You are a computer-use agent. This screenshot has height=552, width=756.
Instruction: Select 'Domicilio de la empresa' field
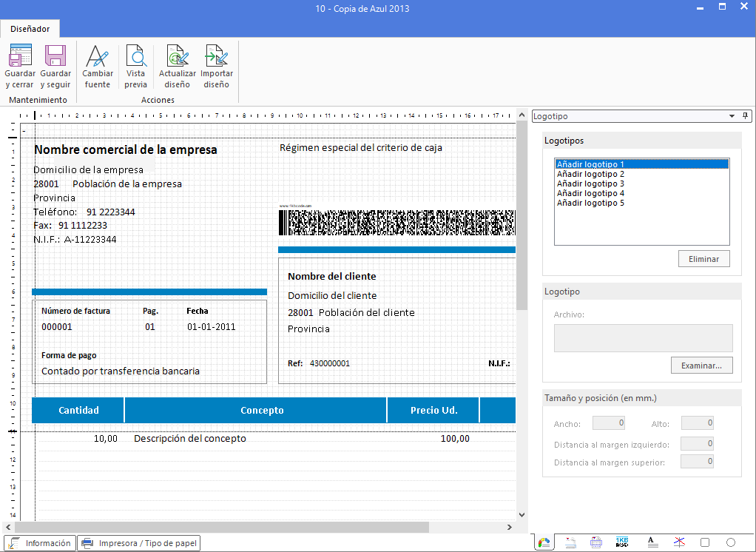tap(88, 169)
